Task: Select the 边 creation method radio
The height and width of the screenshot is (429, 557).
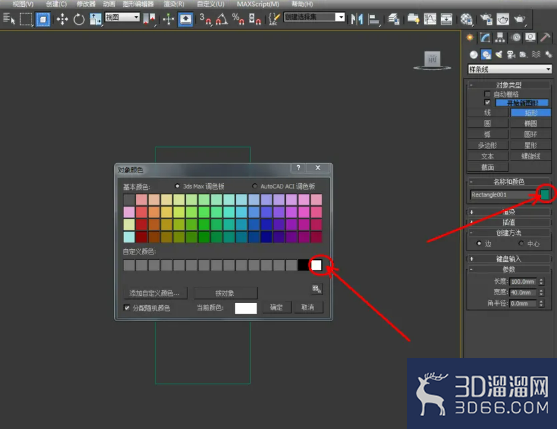Action: coord(479,243)
